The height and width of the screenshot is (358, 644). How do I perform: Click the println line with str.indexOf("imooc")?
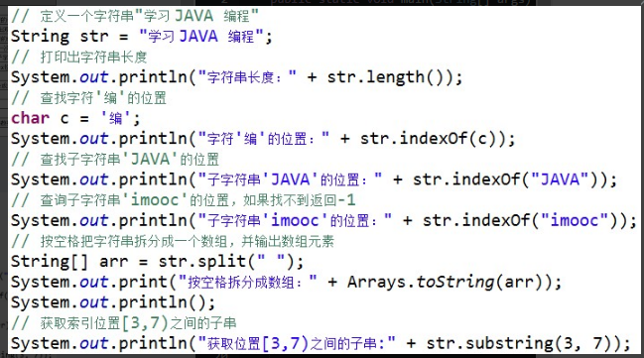pyautogui.click(x=324, y=221)
